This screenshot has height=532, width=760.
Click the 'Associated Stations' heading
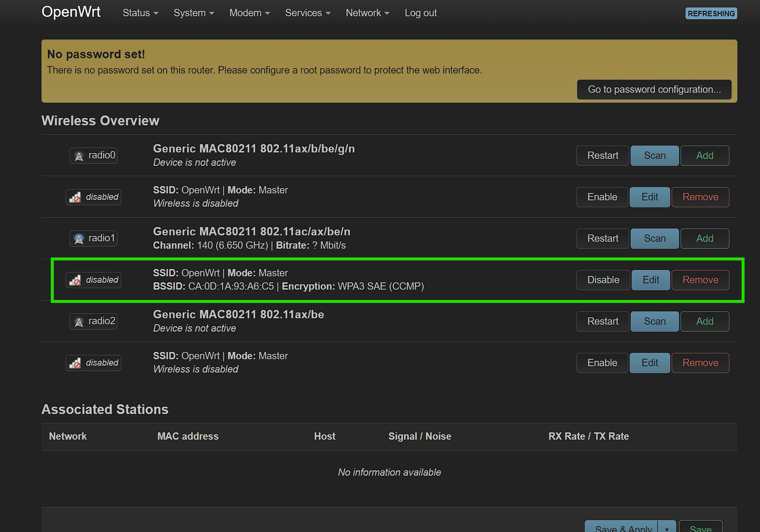click(x=105, y=410)
